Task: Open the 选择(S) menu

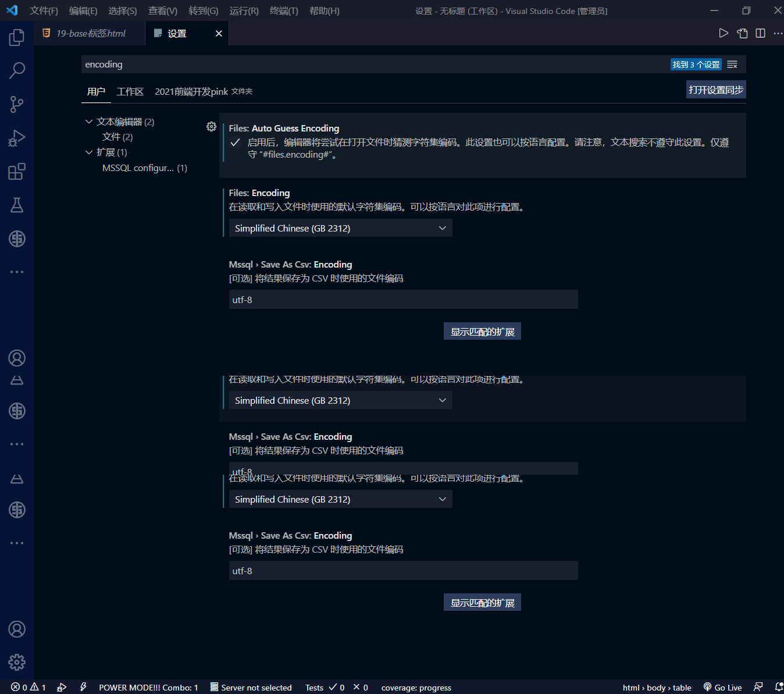Action: tap(123, 11)
